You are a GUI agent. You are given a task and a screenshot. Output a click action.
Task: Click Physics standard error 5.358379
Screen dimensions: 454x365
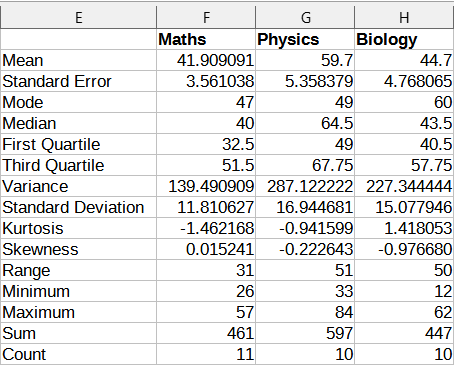tap(305, 81)
